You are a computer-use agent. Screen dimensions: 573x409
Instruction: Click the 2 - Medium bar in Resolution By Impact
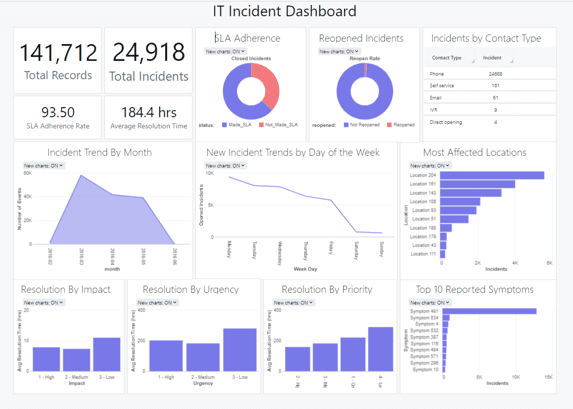click(x=76, y=360)
